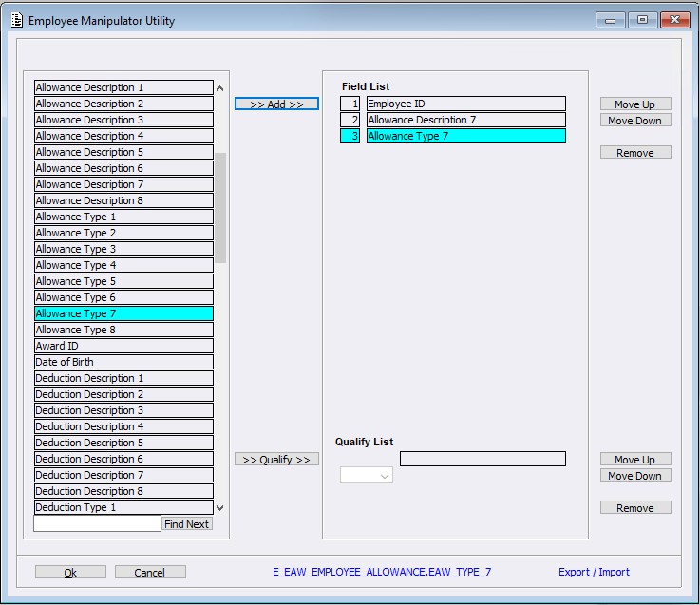Remove the selected Field List entry
Viewport: 700px width, 605px height.
pyautogui.click(x=634, y=153)
